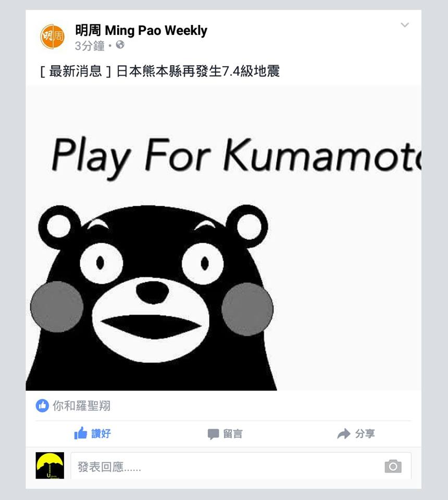This screenshot has height=500, width=448.
Task: Click the share arrow icon
Action: pyautogui.click(x=344, y=434)
